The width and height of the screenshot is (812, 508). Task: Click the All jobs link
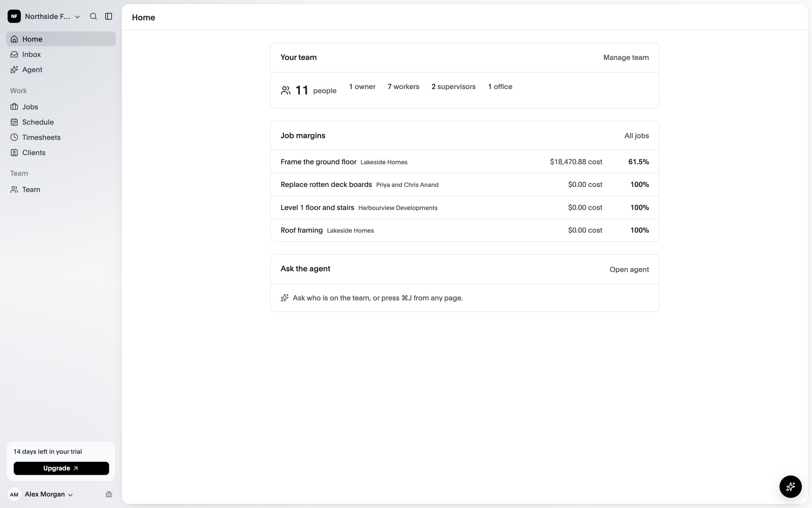(x=636, y=136)
